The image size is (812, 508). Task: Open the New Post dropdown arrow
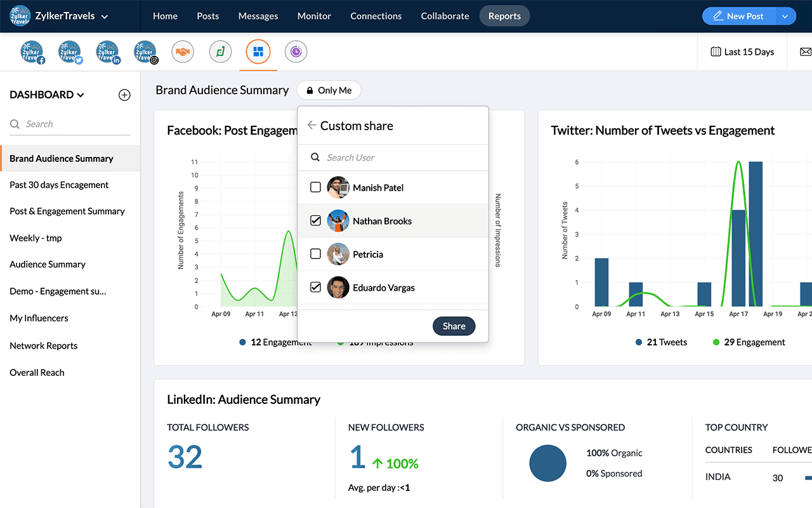[785, 17]
